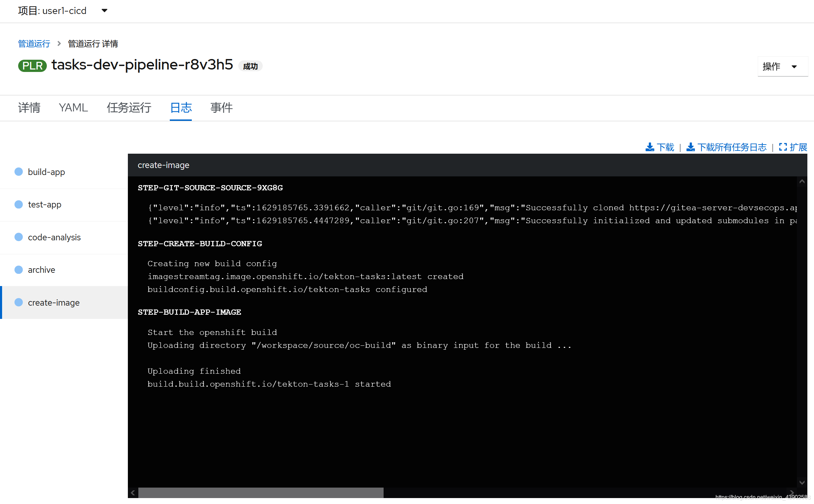Click 'buildconfig...tekton-tasks configured' log line
Viewport: 814px width, 504px height.
287,290
